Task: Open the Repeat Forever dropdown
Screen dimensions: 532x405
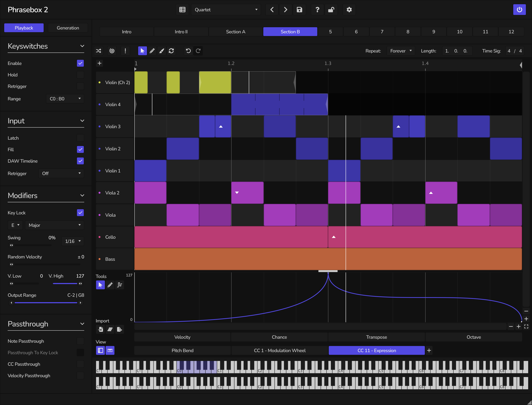Action: (401, 51)
